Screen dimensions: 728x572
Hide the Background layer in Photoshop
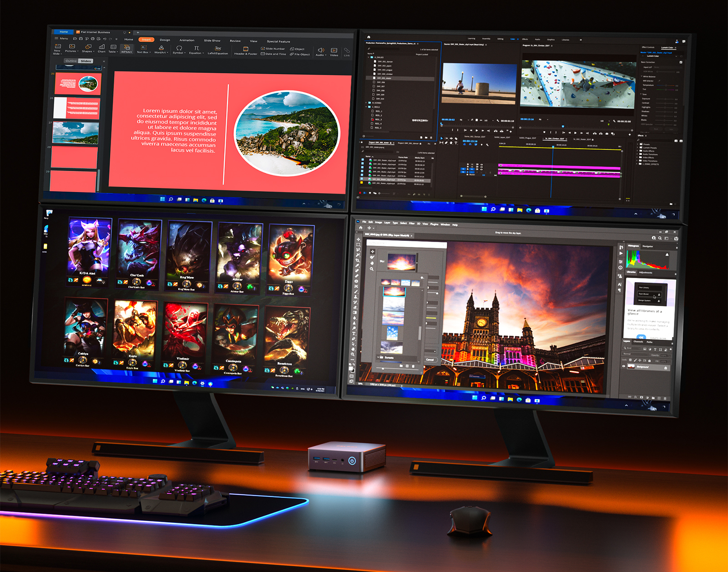[x=624, y=366]
